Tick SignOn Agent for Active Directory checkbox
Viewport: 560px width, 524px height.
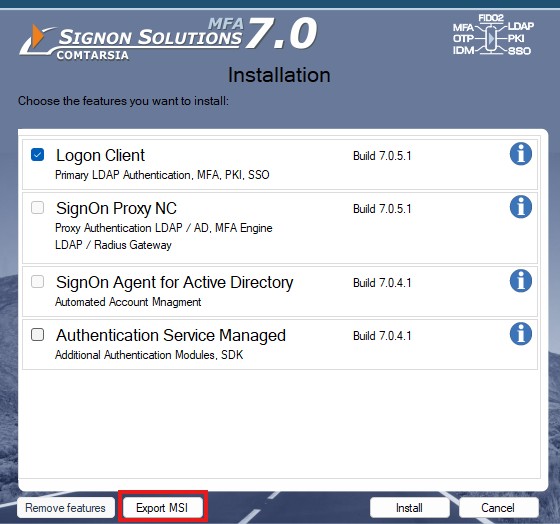38,281
